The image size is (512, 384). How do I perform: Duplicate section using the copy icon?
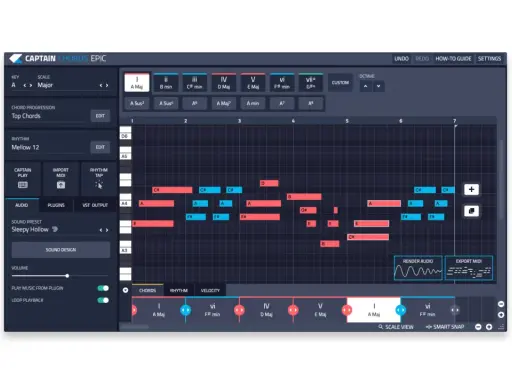(x=471, y=211)
